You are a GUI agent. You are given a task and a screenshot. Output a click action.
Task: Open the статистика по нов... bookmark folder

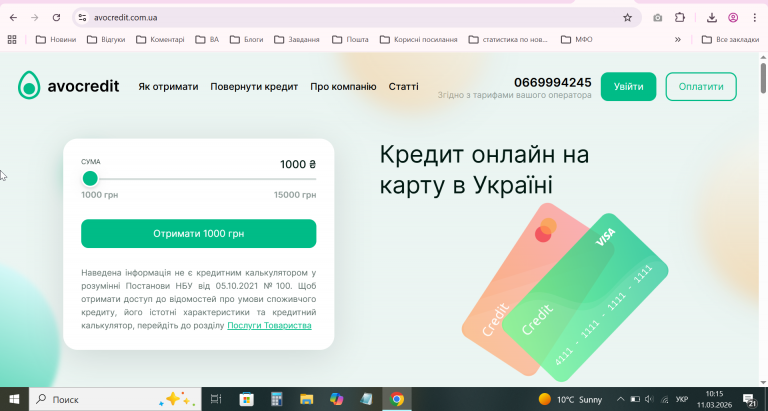point(508,40)
